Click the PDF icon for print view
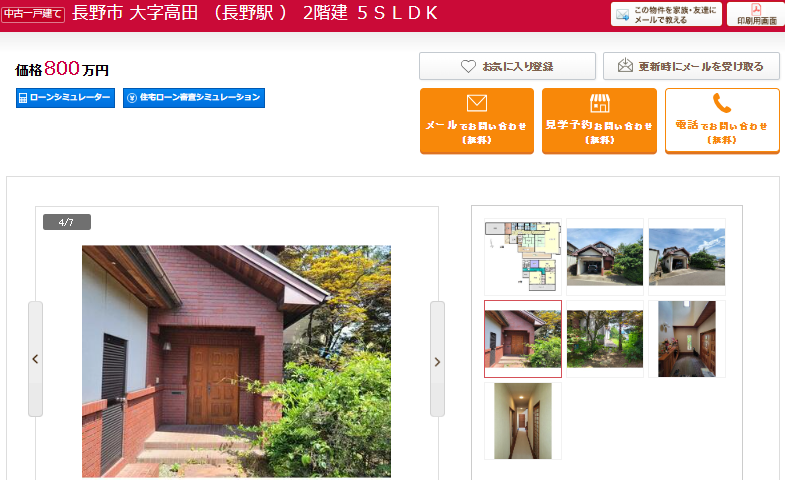 tap(756, 10)
